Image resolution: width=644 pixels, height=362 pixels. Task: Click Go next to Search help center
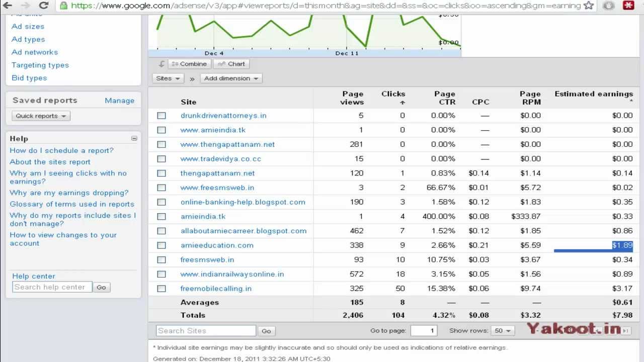coord(101,288)
